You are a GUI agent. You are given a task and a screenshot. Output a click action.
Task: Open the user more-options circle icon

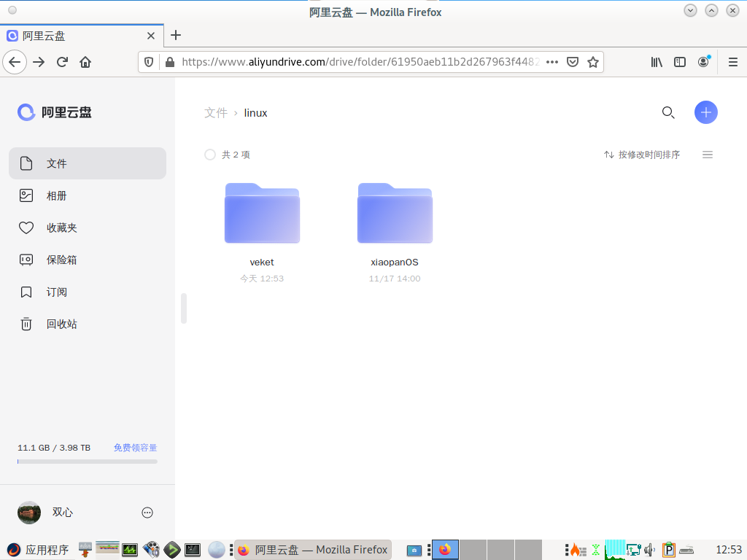click(x=147, y=513)
